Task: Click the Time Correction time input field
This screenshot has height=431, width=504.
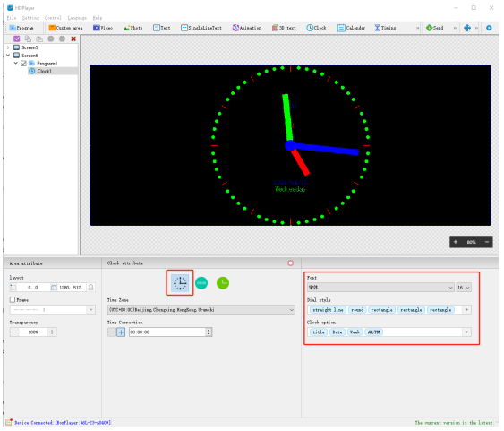Action: [x=167, y=332]
